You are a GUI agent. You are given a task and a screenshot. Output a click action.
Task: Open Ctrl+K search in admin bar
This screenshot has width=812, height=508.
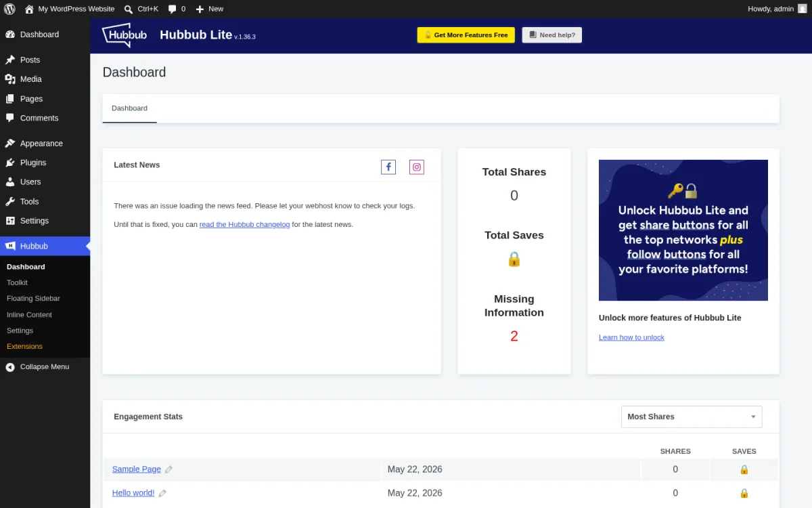[x=141, y=9]
